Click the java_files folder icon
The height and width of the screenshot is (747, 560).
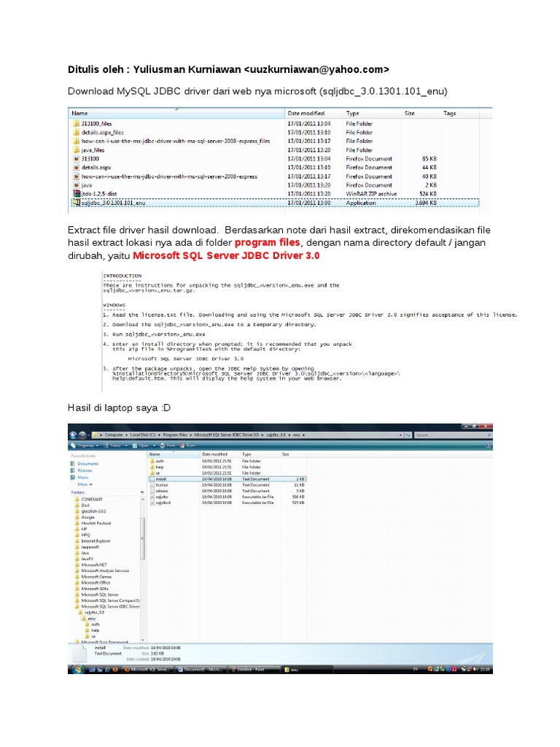76,150
